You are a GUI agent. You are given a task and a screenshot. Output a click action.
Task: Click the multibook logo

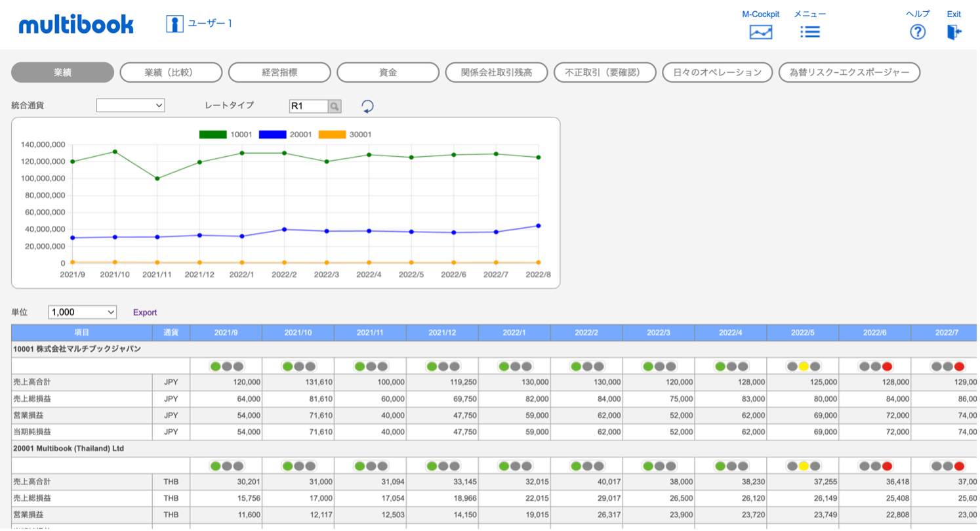(x=76, y=25)
